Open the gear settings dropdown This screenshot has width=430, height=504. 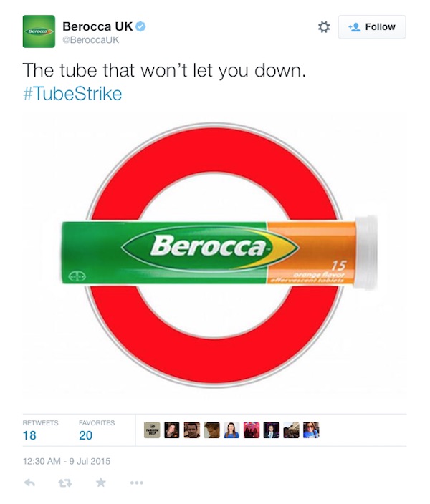coord(324,27)
